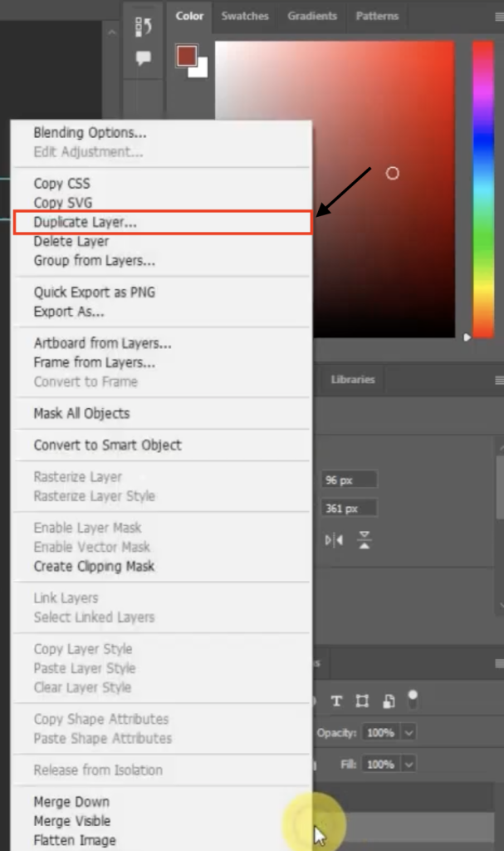
Task: Toggle the layer filtering switch
Action: (x=413, y=699)
